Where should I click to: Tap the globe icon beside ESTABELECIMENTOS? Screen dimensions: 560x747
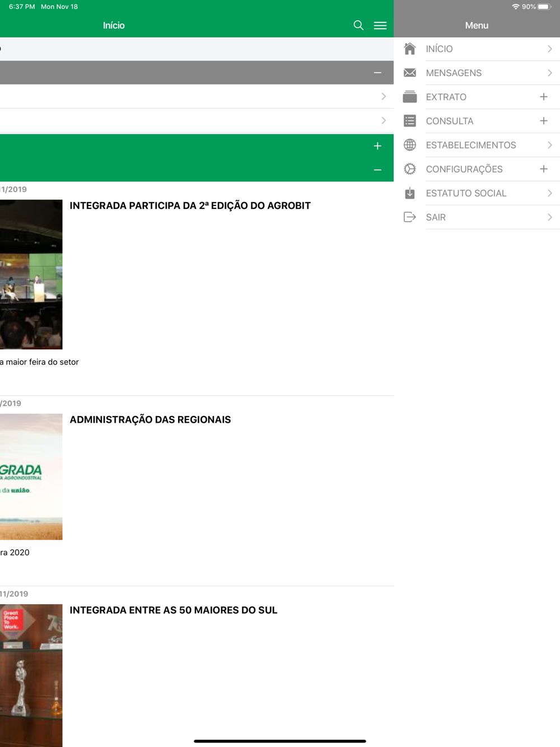[x=410, y=144]
